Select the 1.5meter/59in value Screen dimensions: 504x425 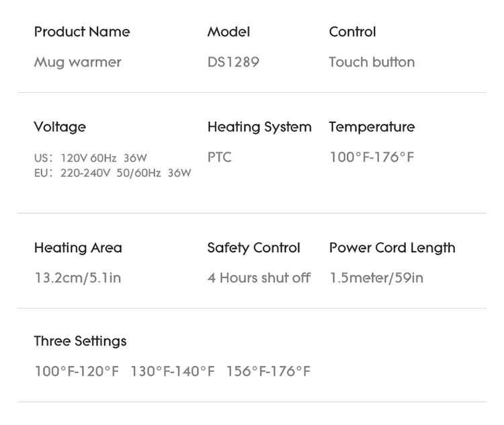tap(376, 278)
